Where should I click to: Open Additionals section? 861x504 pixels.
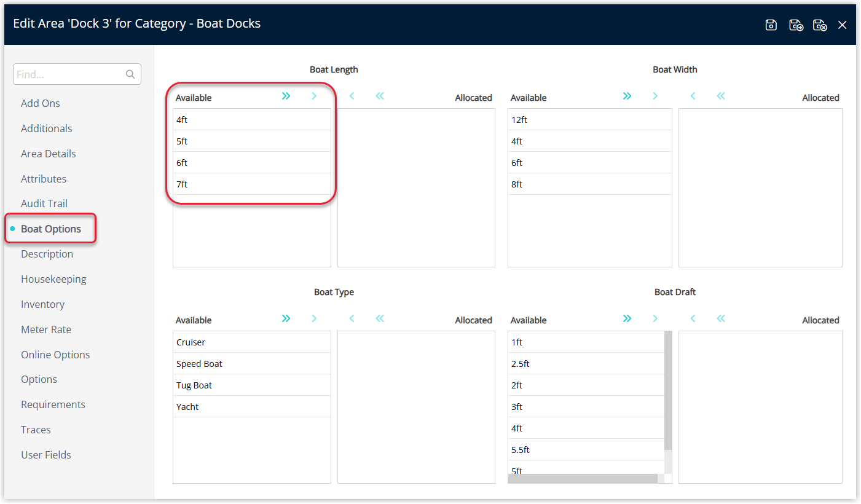tap(47, 128)
